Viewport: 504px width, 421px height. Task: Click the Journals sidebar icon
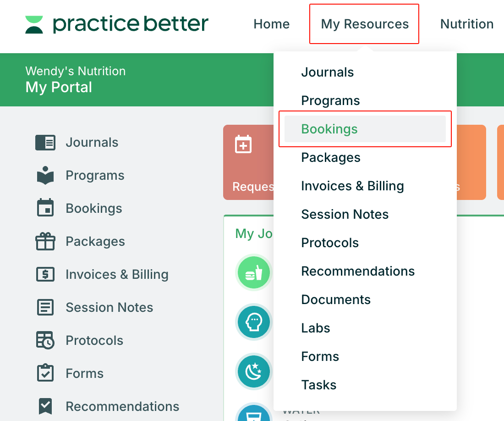45,143
